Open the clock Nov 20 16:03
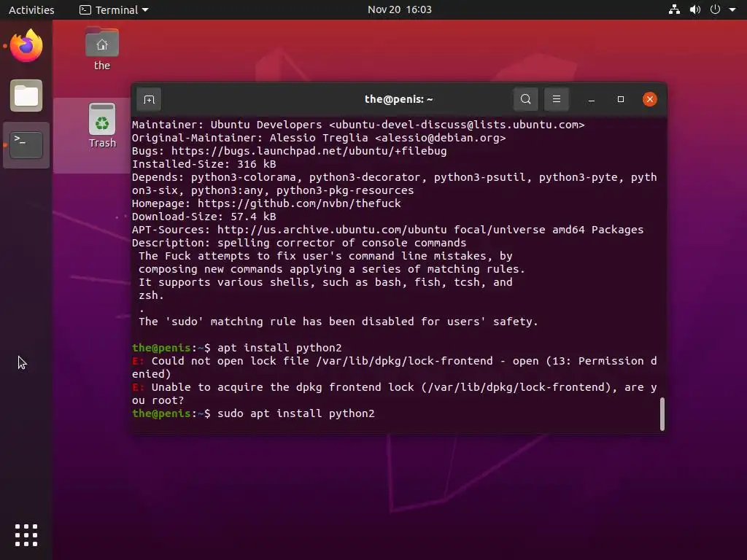The height and width of the screenshot is (560, 747). (399, 9)
